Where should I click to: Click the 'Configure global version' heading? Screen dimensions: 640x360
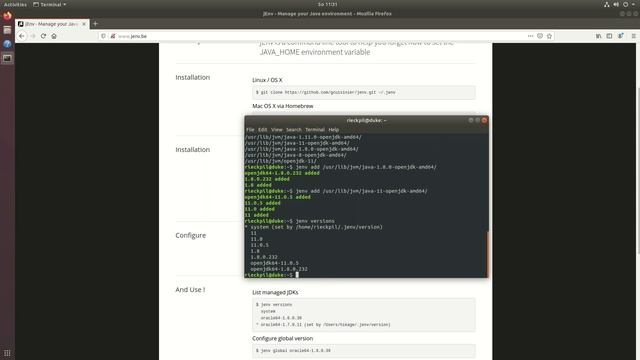click(282, 338)
